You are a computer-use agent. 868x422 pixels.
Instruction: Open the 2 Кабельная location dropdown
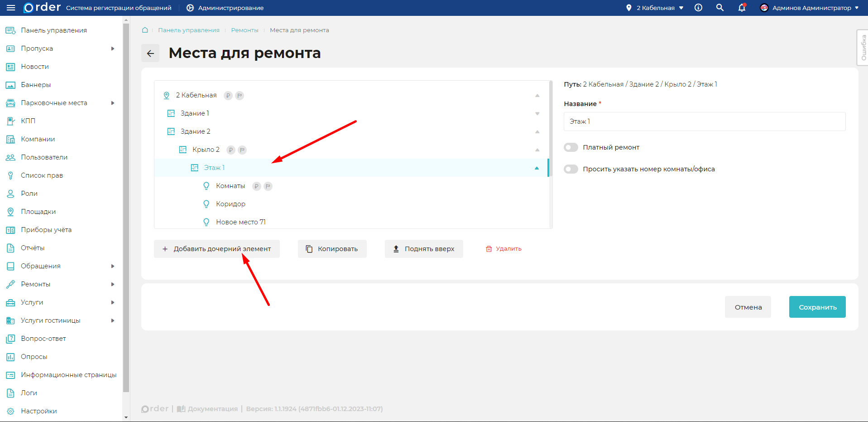click(x=655, y=8)
